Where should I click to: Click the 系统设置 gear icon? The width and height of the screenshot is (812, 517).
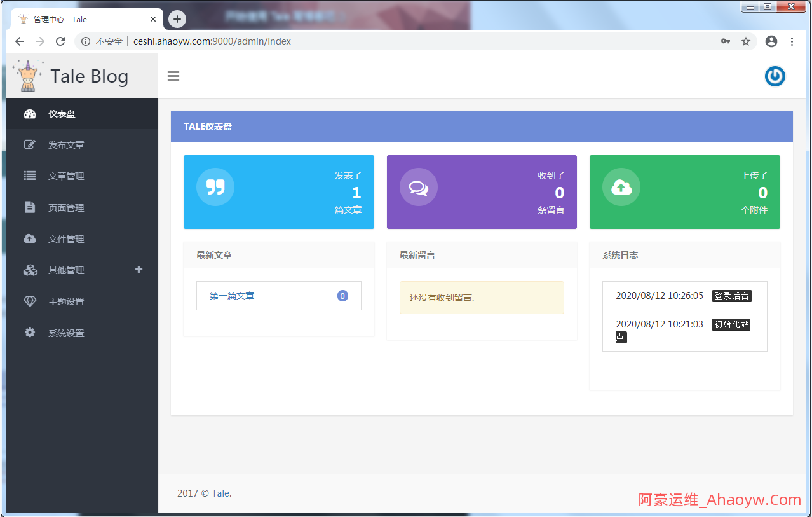[x=30, y=333]
